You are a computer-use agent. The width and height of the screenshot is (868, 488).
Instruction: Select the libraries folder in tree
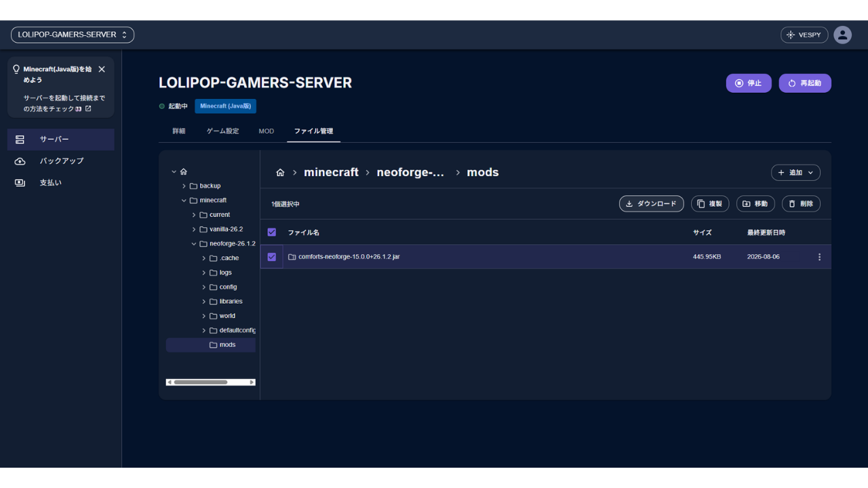click(226, 302)
